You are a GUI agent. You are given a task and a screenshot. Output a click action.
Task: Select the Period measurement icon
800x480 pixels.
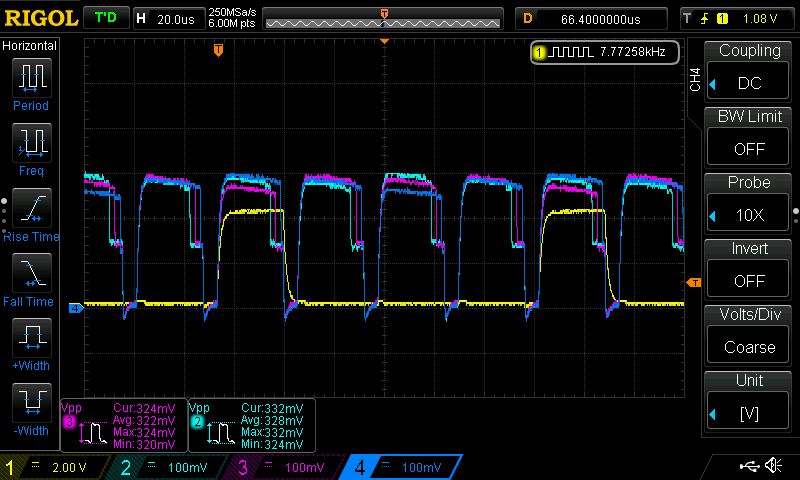34,78
